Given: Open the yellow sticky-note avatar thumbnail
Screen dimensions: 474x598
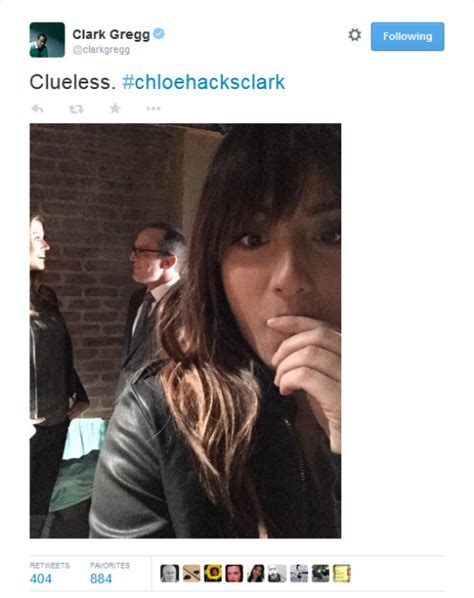Looking at the screenshot, I should point(342,573).
